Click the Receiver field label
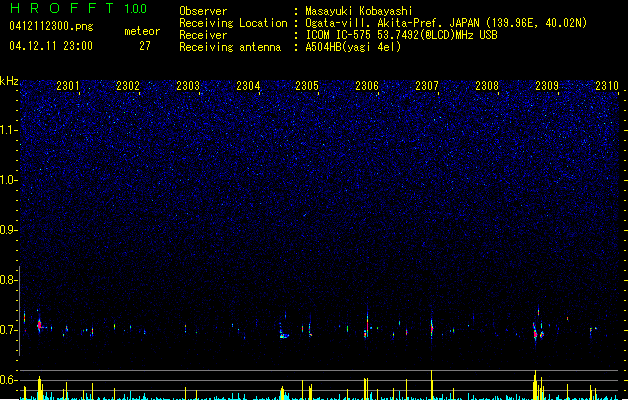 coord(203,35)
